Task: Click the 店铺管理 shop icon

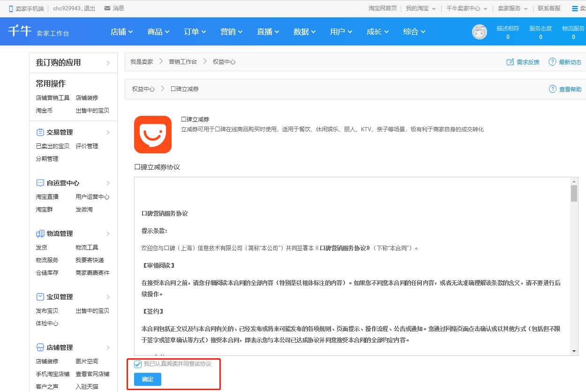Action: click(40, 347)
